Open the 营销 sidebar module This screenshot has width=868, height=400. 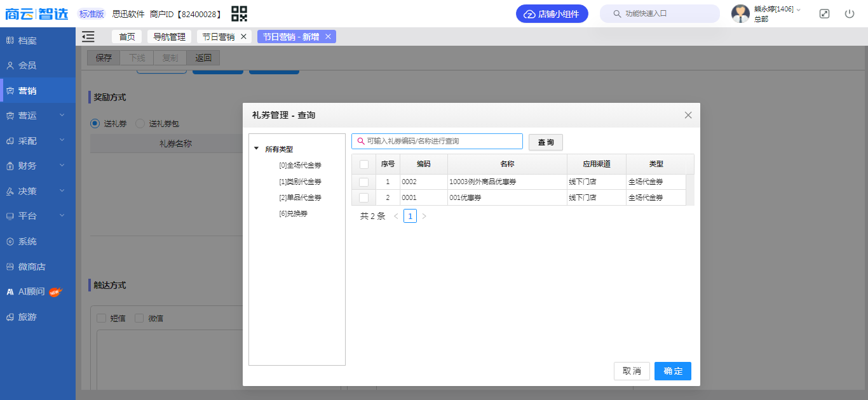click(x=37, y=91)
